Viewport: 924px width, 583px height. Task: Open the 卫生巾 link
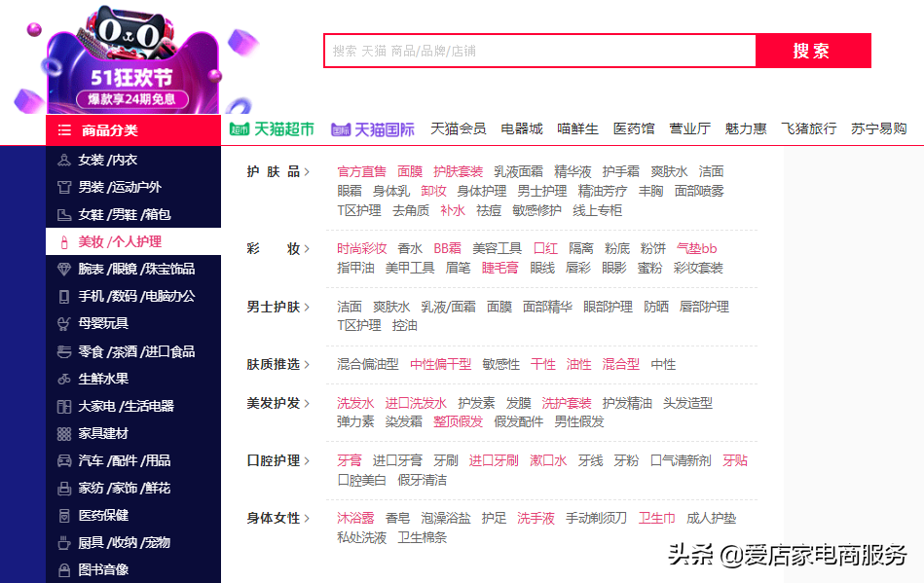[x=656, y=518]
